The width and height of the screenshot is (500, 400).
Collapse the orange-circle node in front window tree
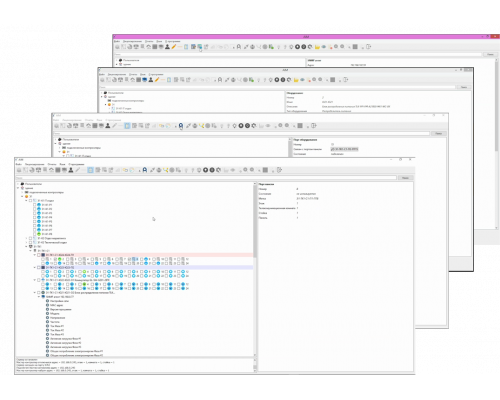pos(22,196)
